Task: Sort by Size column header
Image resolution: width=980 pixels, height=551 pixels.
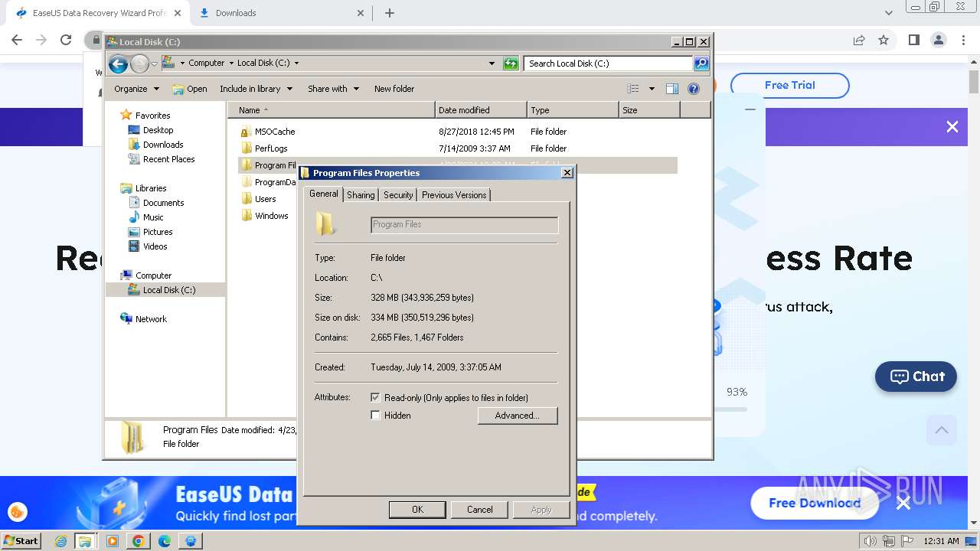Action: 649,110
